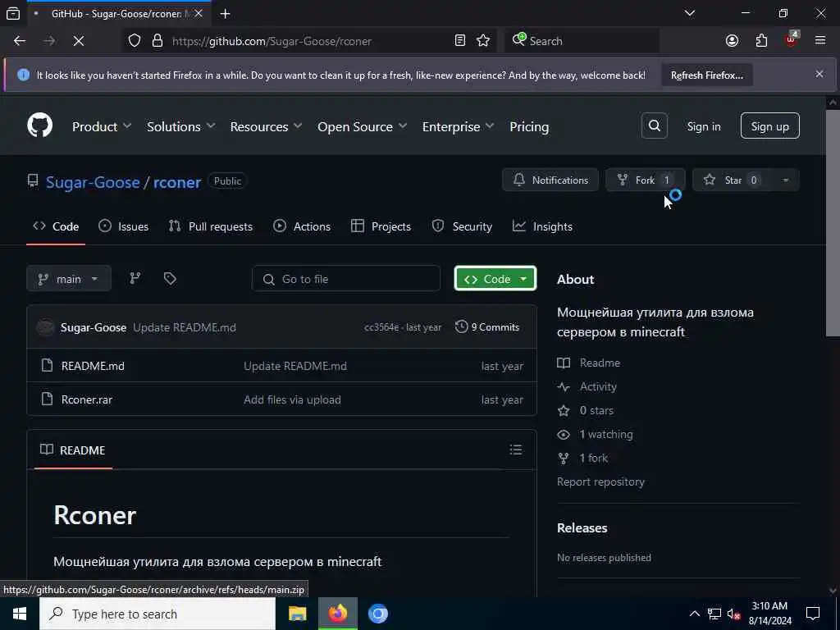Image resolution: width=840 pixels, height=630 pixels.
Task: Open the Star lists dropdown arrow
Action: (x=785, y=180)
